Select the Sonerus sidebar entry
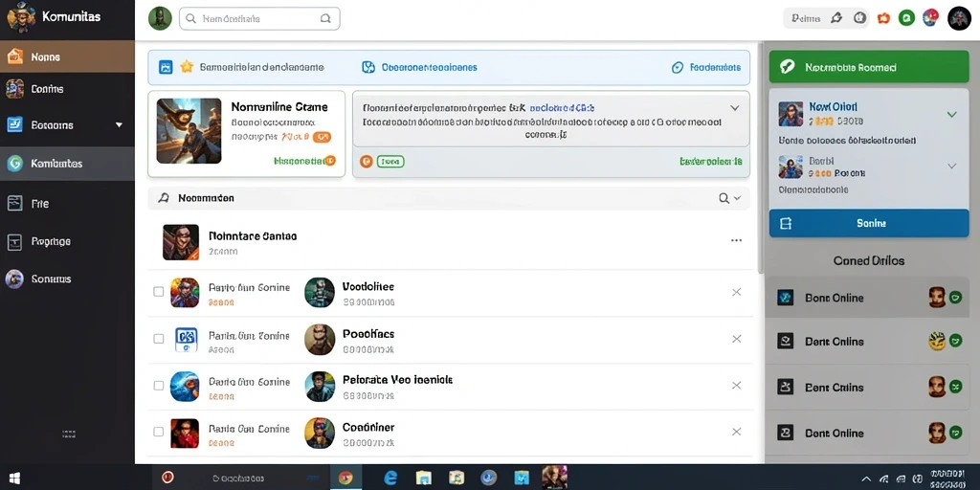Screen dimensions: 980x490 pyautogui.click(x=67, y=278)
